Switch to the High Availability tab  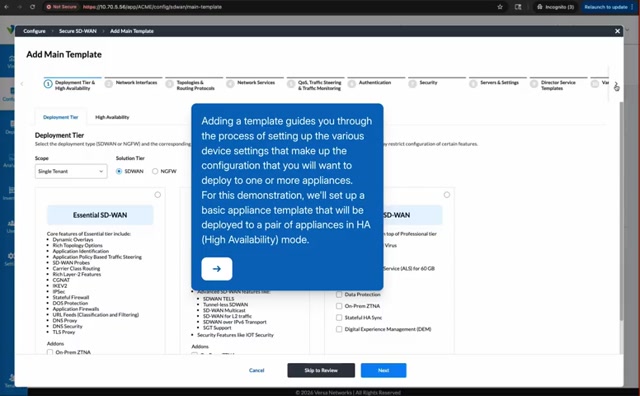tap(112, 117)
